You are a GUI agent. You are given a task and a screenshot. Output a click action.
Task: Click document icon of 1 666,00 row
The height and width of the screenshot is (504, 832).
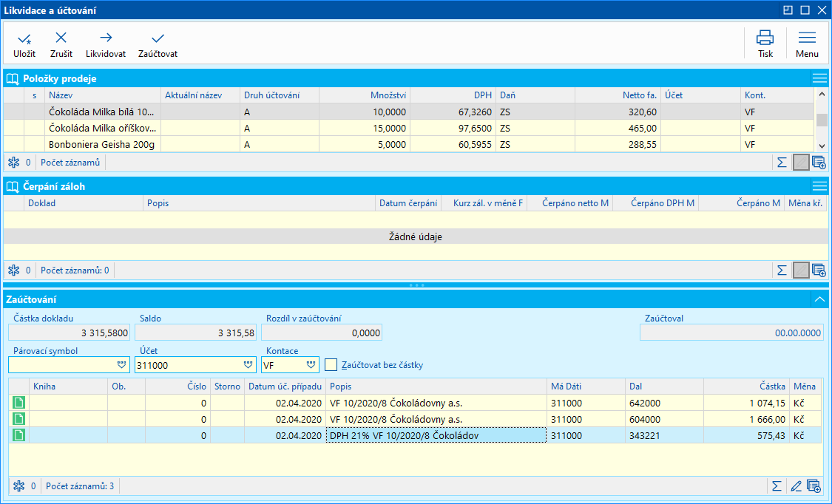(18, 419)
